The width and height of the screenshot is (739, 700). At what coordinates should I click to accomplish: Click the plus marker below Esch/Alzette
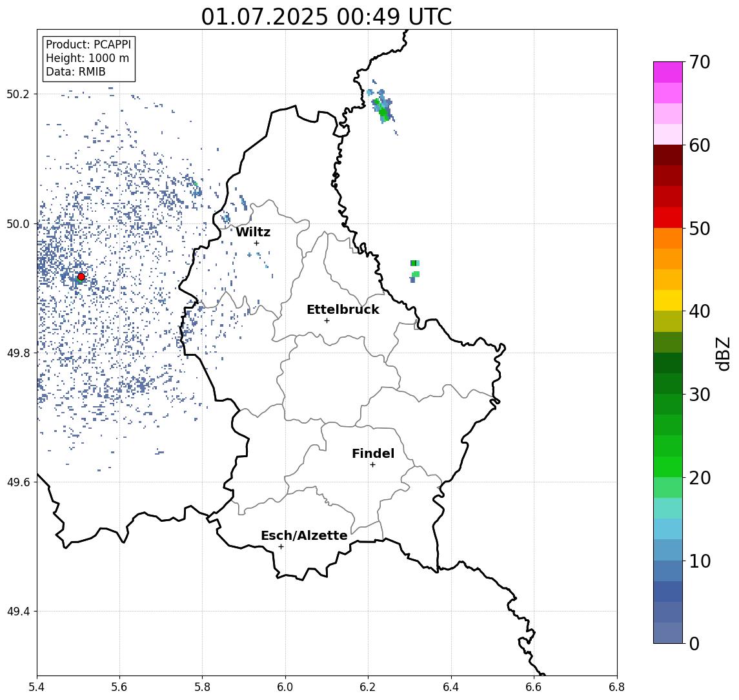click(281, 547)
